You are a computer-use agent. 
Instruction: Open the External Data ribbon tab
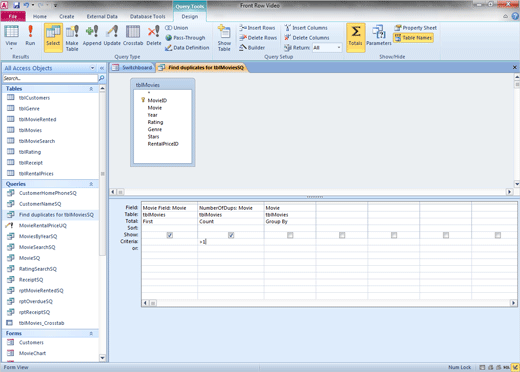(102, 16)
